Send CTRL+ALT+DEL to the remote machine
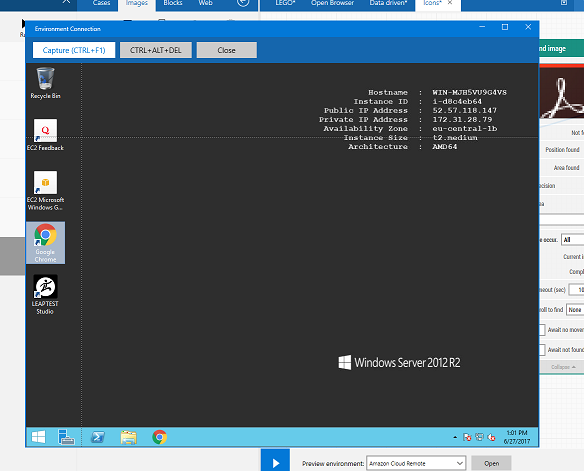Image resolution: width=584 pixels, height=471 pixels. (156, 50)
